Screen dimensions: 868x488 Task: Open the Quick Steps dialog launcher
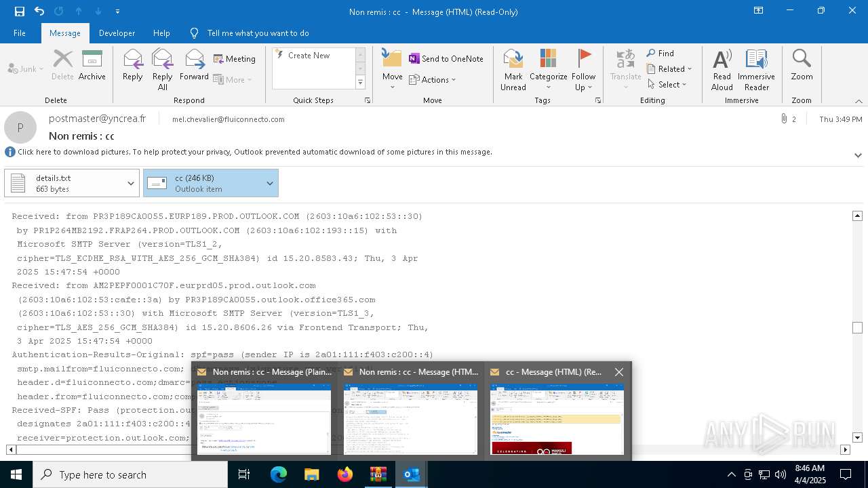click(x=368, y=100)
